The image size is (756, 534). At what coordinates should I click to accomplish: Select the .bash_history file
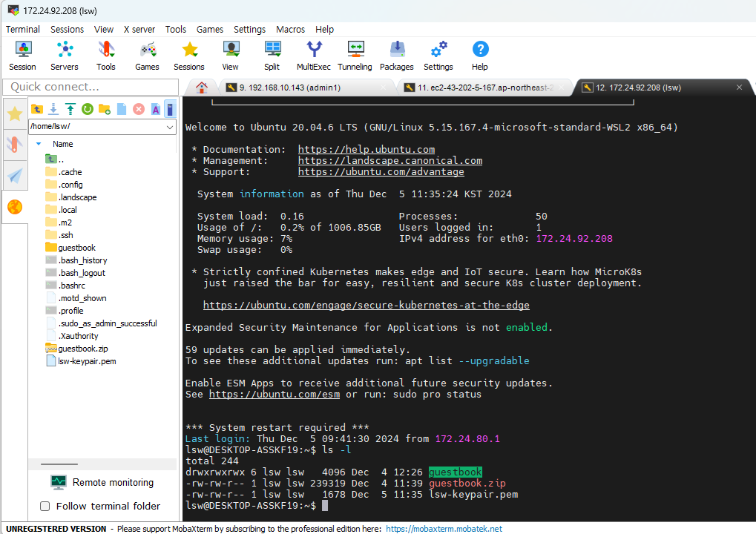(76, 260)
